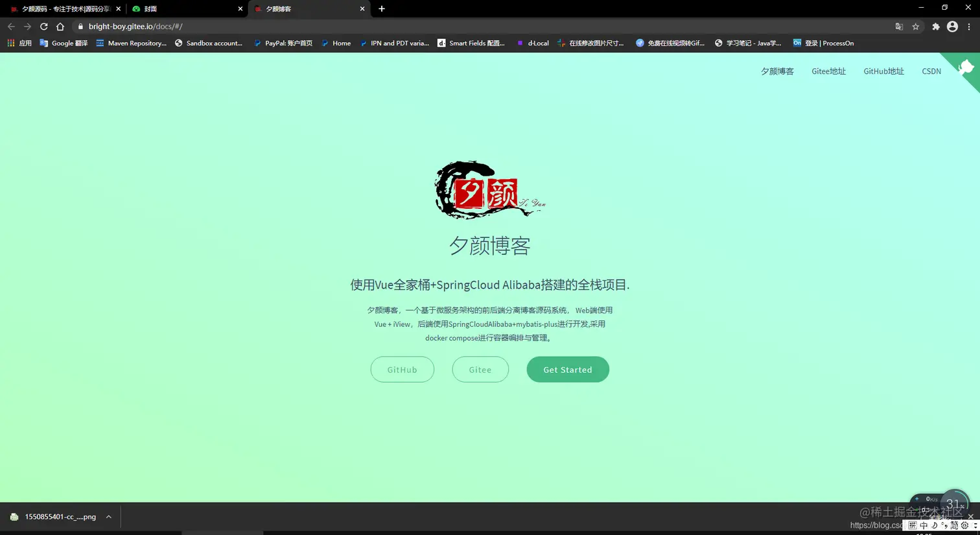The width and height of the screenshot is (980, 535).
Task: Open more options on the IME toolbar
Action: coord(975,525)
